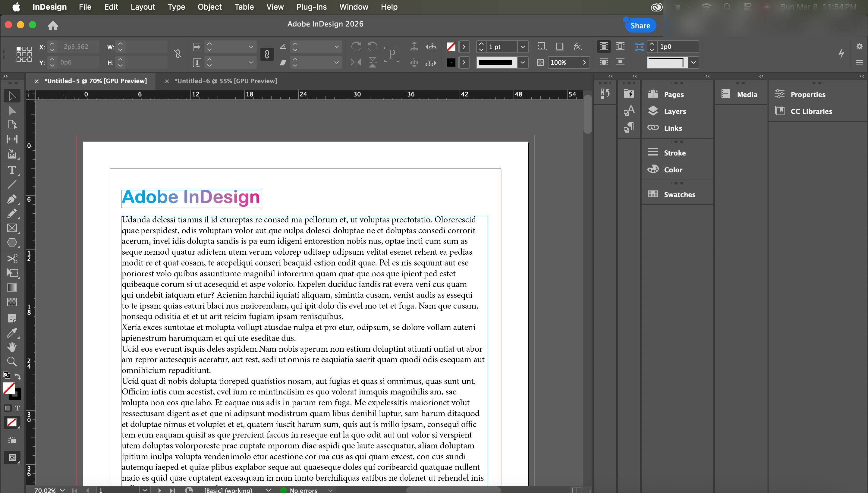
Task: Open the stroke weight dropdown
Action: 523,47
